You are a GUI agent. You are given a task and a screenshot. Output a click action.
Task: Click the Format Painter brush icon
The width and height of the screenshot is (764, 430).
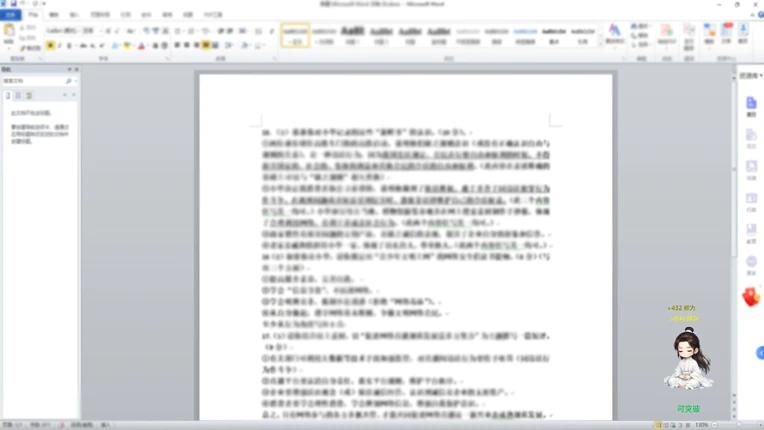click(x=23, y=48)
